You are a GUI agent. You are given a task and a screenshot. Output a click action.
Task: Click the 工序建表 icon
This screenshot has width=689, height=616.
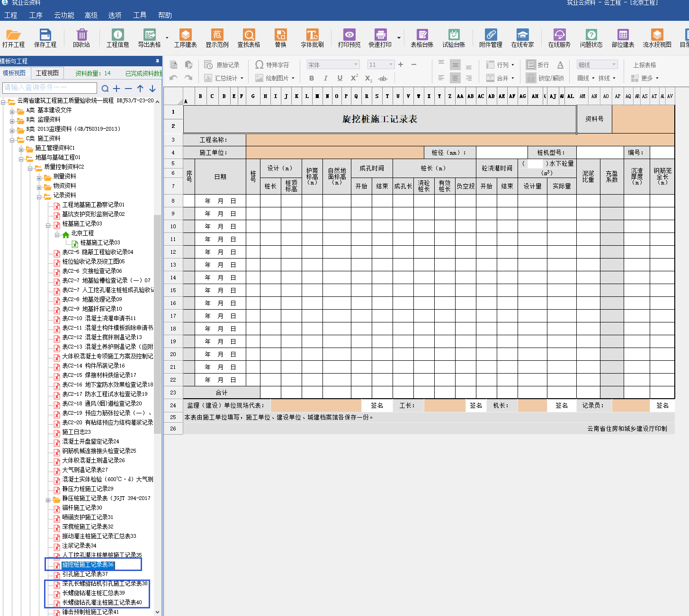tap(185, 38)
